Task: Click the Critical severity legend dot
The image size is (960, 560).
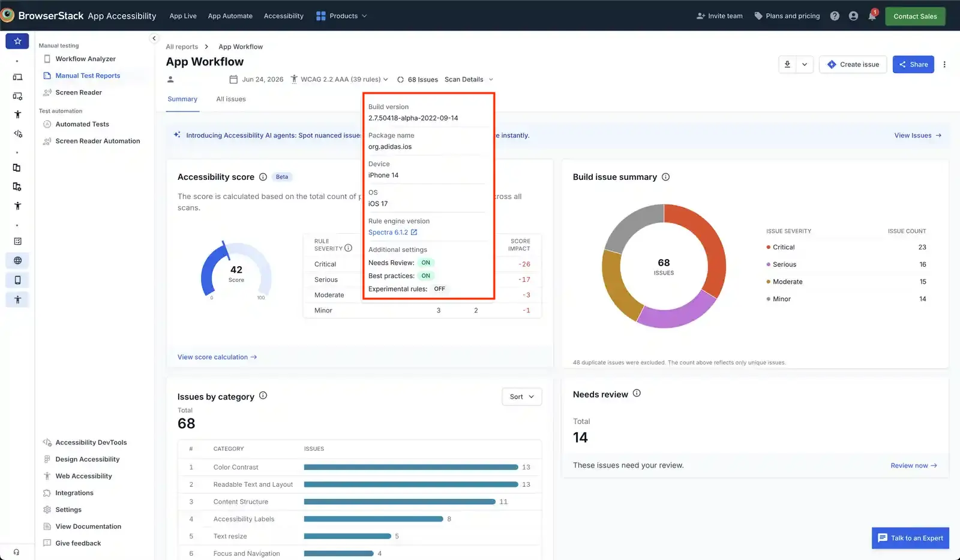Action: 769,247
